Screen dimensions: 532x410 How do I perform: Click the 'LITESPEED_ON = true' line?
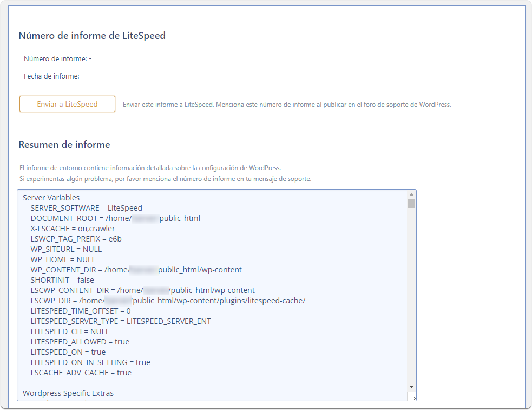68,352
